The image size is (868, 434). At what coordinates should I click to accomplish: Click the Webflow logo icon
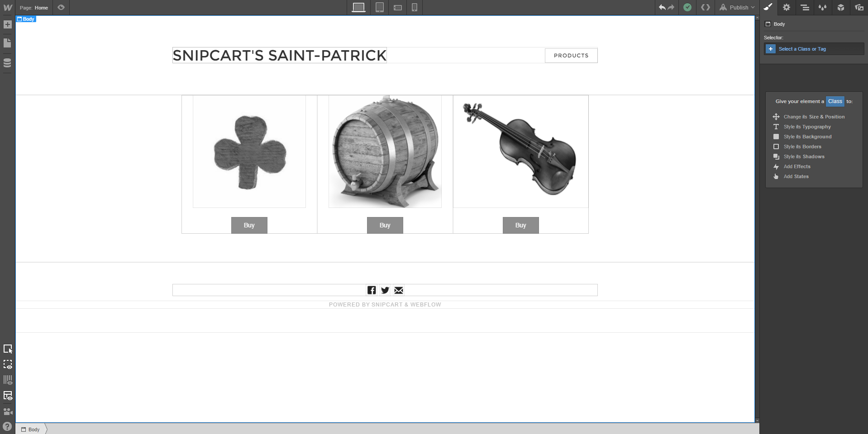(x=8, y=8)
